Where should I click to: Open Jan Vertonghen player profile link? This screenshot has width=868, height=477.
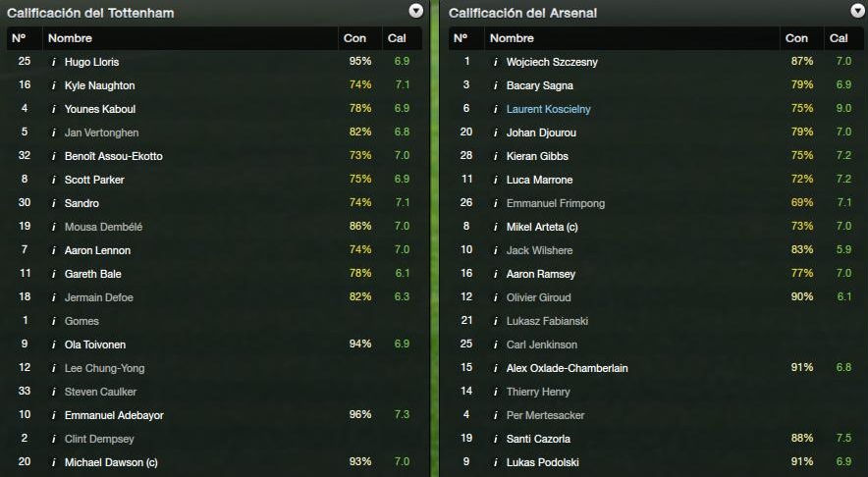(101, 132)
